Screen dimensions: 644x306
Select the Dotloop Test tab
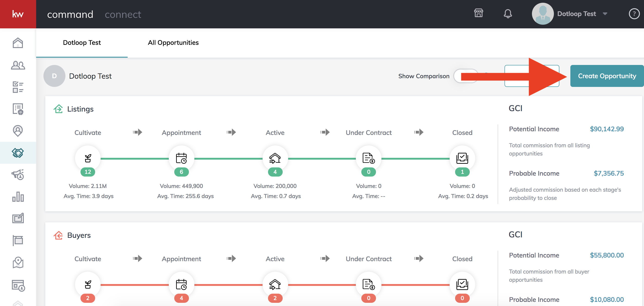[x=82, y=43]
